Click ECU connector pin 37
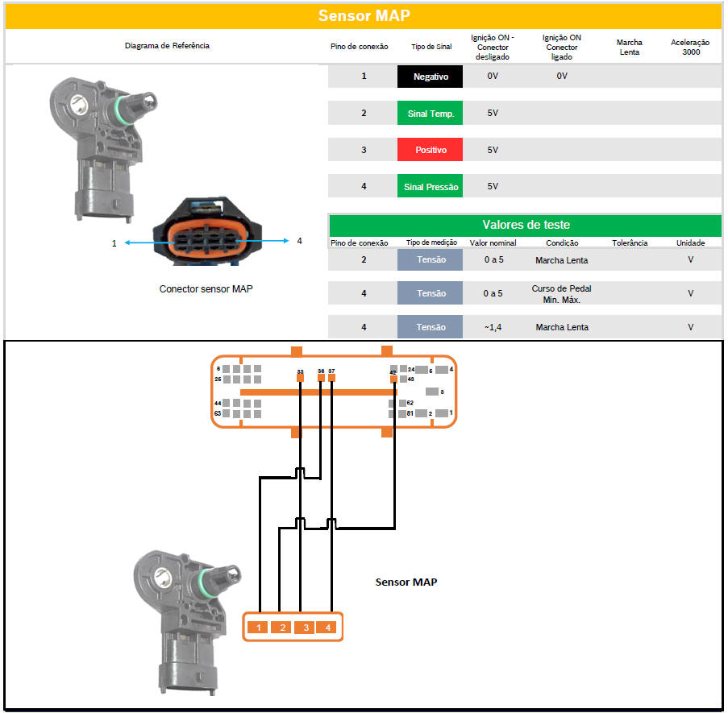The height and width of the screenshot is (713, 728). tap(331, 376)
